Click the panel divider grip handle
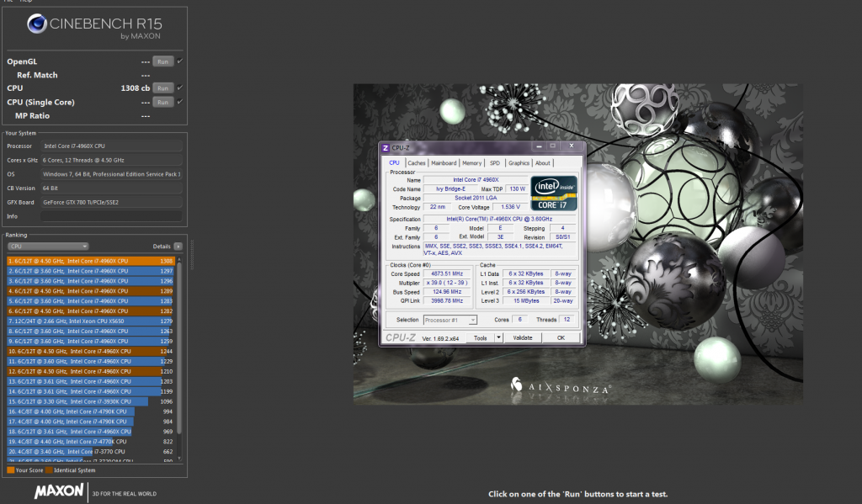 [x=192, y=254]
